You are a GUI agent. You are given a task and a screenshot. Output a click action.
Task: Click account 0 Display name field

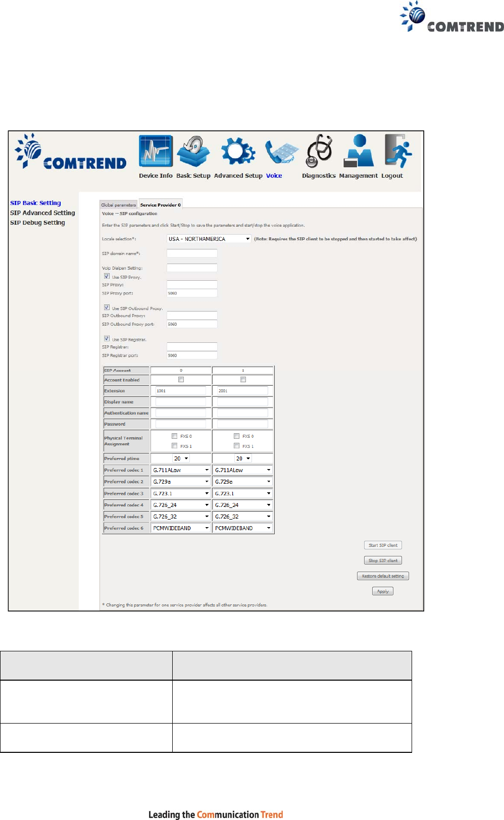click(181, 402)
